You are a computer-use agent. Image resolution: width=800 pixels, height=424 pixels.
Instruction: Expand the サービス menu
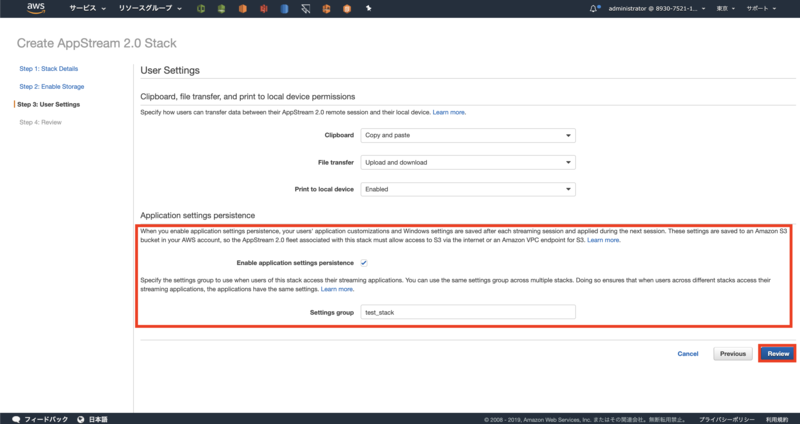click(87, 9)
